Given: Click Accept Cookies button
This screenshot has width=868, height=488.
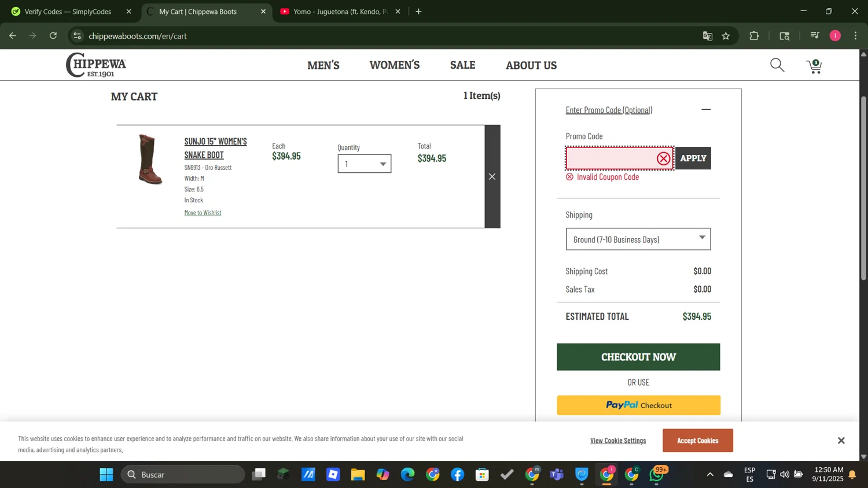Looking at the screenshot, I should [698, 441].
